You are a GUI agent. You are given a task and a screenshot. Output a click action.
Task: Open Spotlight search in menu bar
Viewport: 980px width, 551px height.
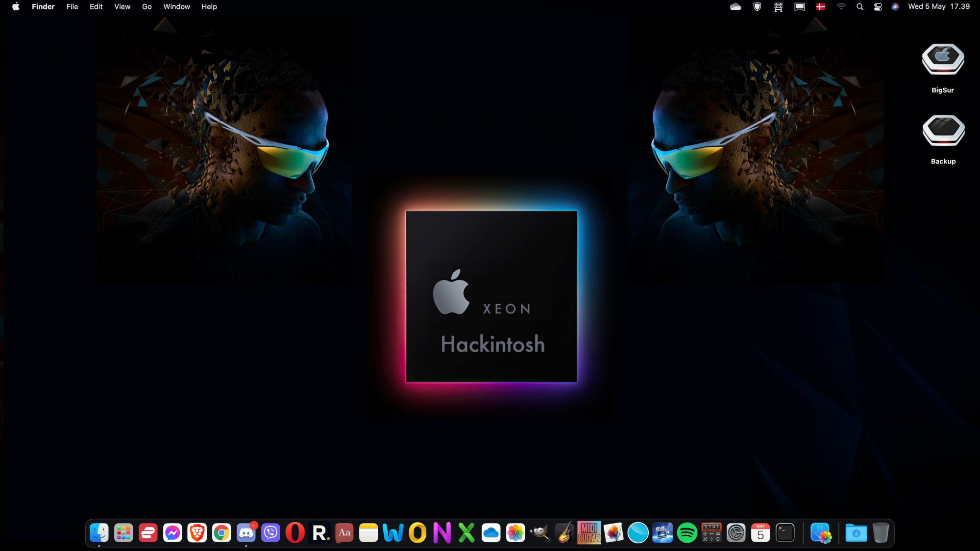coord(859,6)
